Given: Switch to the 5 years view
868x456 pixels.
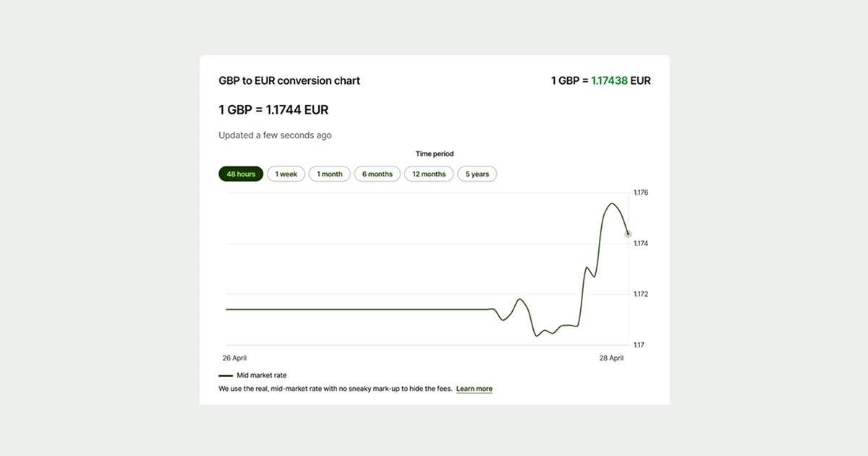Looking at the screenshot, I should (477, 174).
